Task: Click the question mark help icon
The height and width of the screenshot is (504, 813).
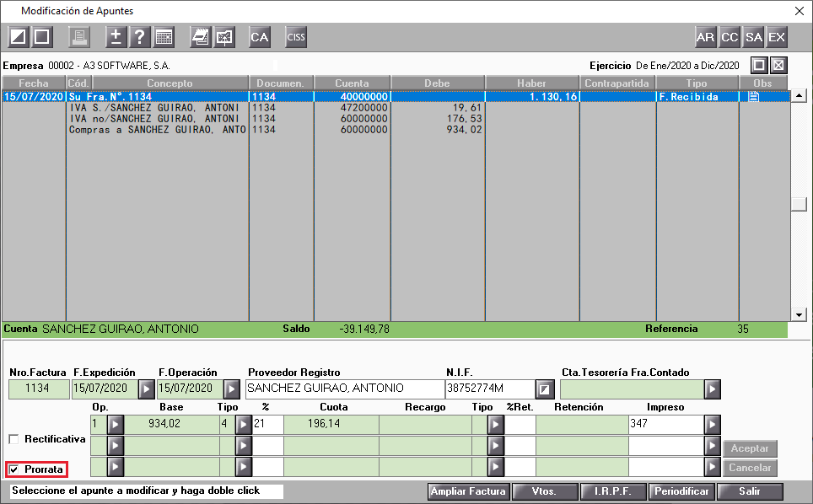Action: [x=139, y=37]
